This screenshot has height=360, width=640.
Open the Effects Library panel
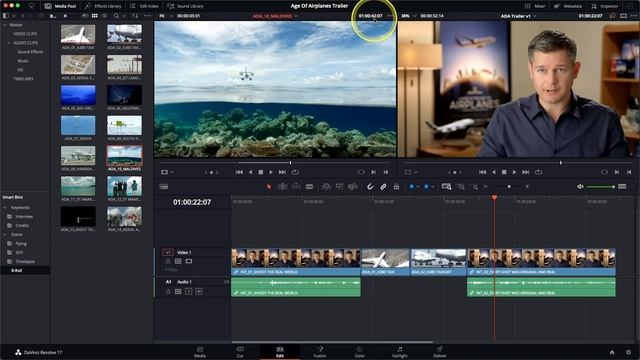pyautogui.click(x=103, y=6)
